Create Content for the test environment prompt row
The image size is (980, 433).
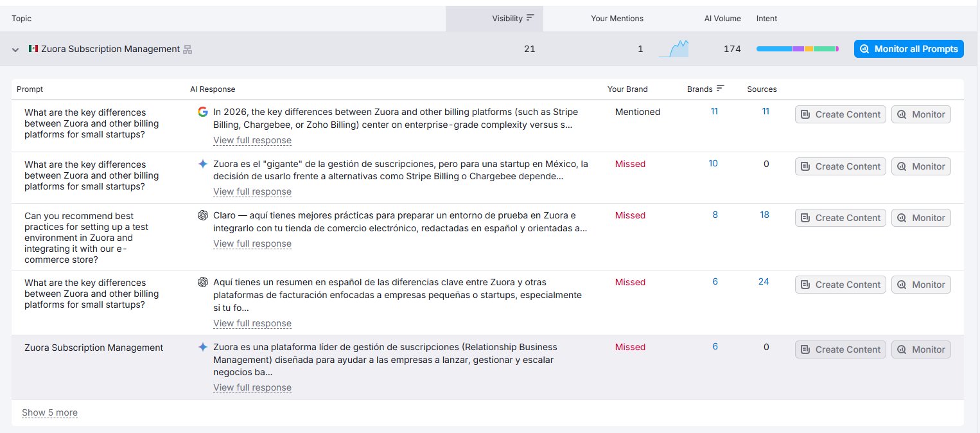tap(841, 218)
